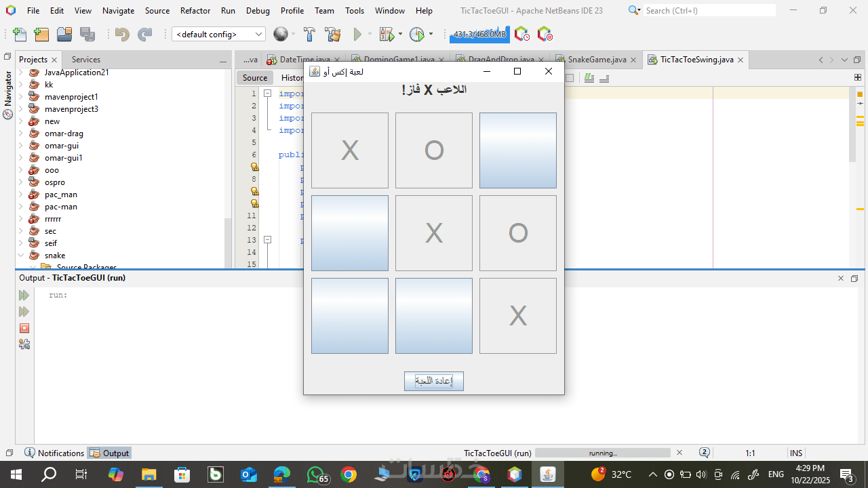Click top Re-run icon in Output panel
The image size is (868, 488).
[24, 296]
